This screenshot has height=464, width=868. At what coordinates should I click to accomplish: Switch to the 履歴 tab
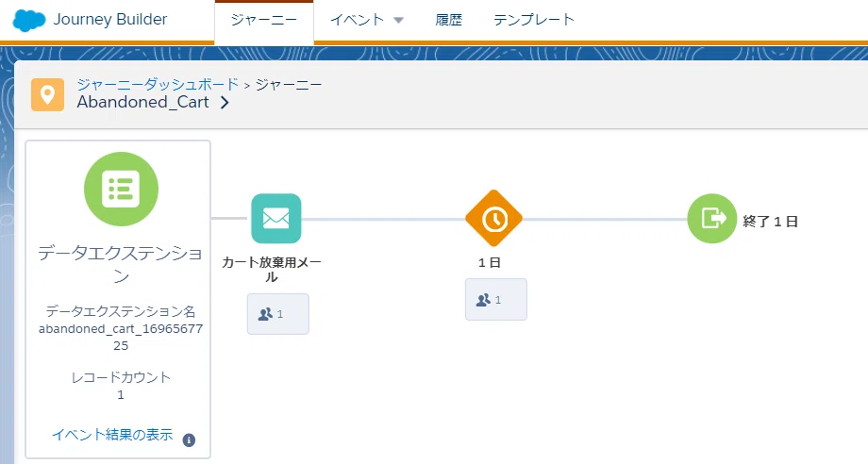(448, 20)
